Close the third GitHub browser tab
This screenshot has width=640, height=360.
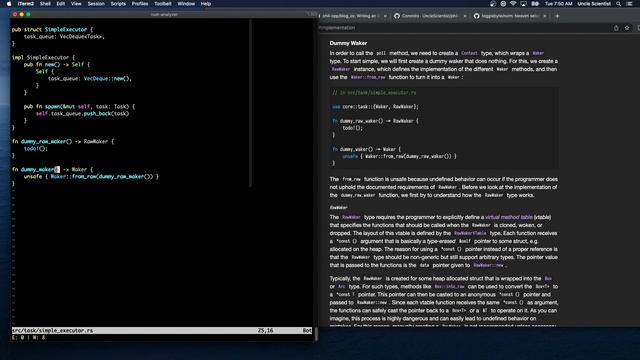(x=544, y=16)
